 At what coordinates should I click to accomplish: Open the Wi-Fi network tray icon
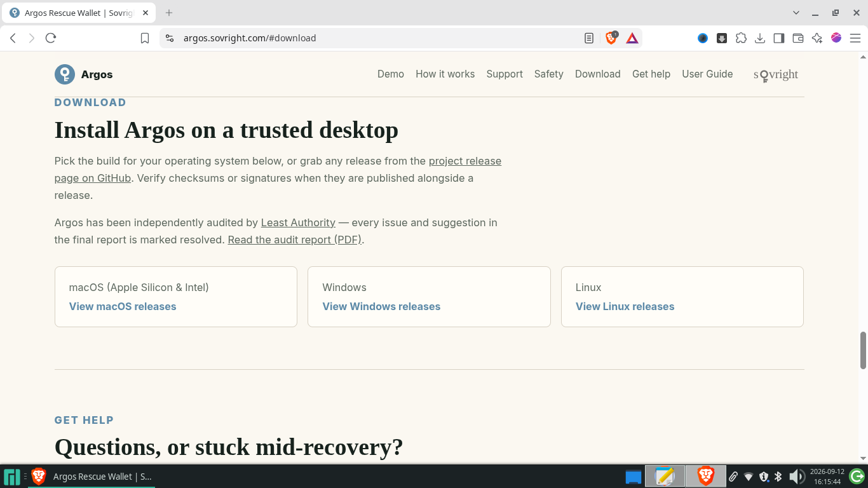(749, 477)
